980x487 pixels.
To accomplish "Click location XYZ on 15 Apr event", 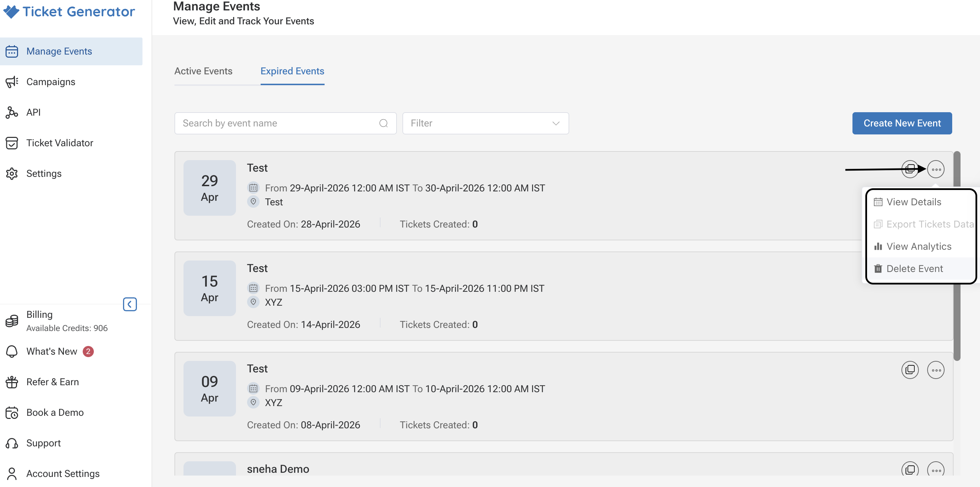I will tap(273, 302).
